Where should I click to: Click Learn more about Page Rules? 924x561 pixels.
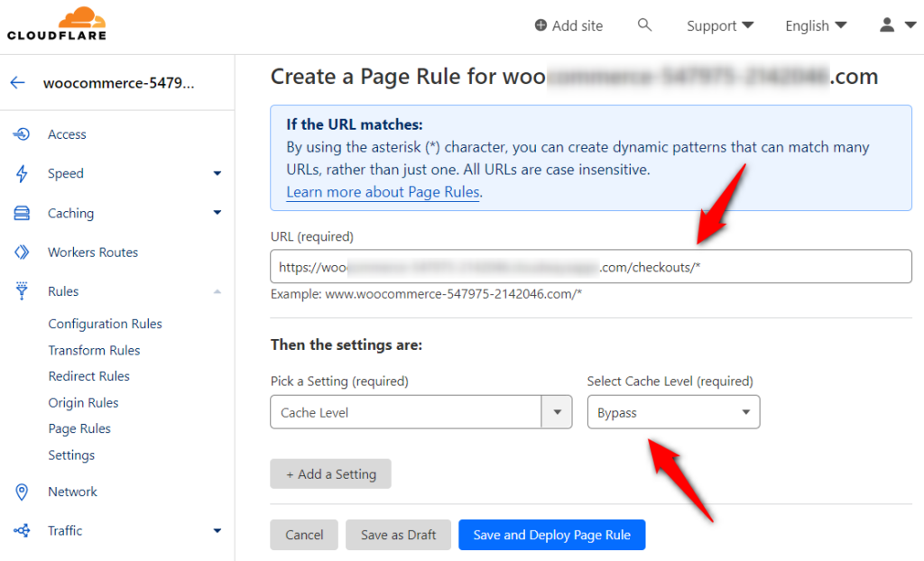point(383,191)
